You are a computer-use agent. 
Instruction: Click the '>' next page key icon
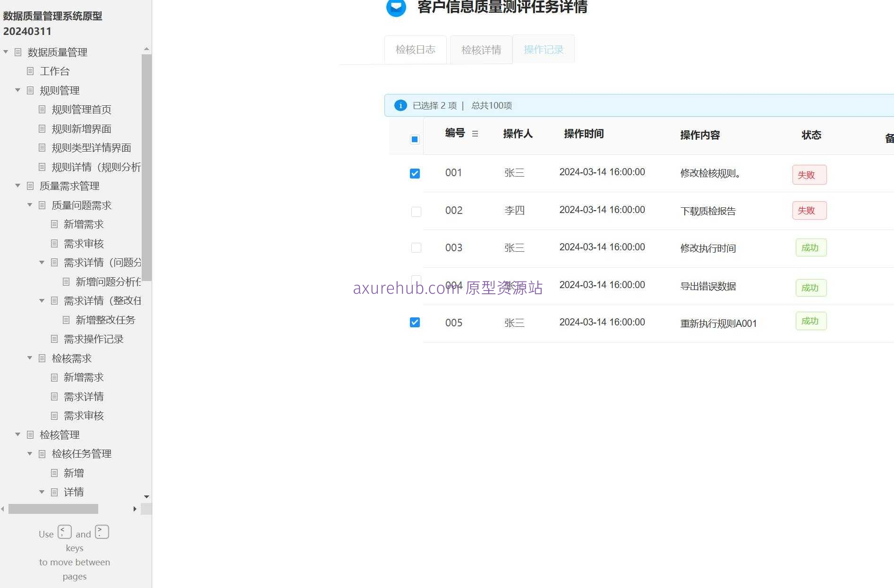pyautogui.click(x=101, y=532)
